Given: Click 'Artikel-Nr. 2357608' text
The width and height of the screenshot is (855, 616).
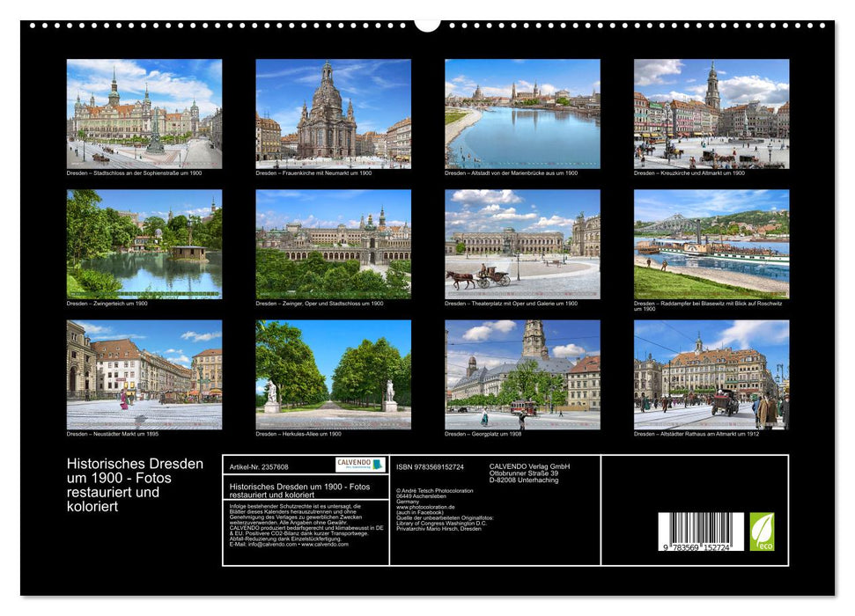Looking at the screenshot, I should click(259, 467).
